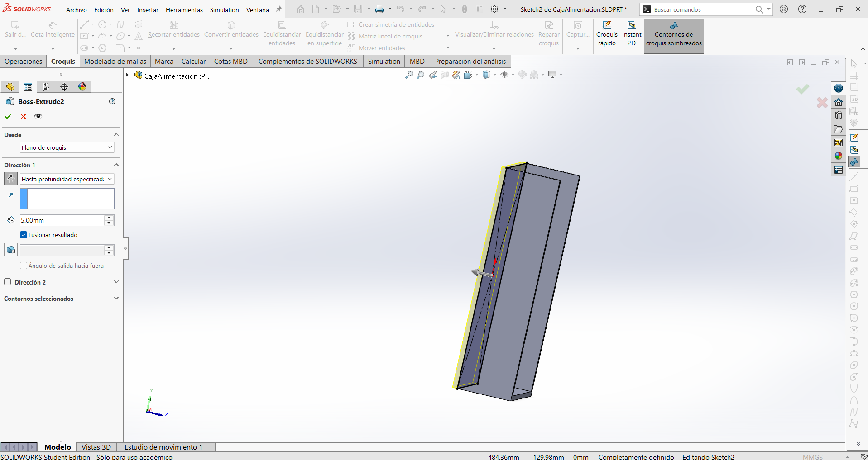Click Previous View icon

coord(433,75)
